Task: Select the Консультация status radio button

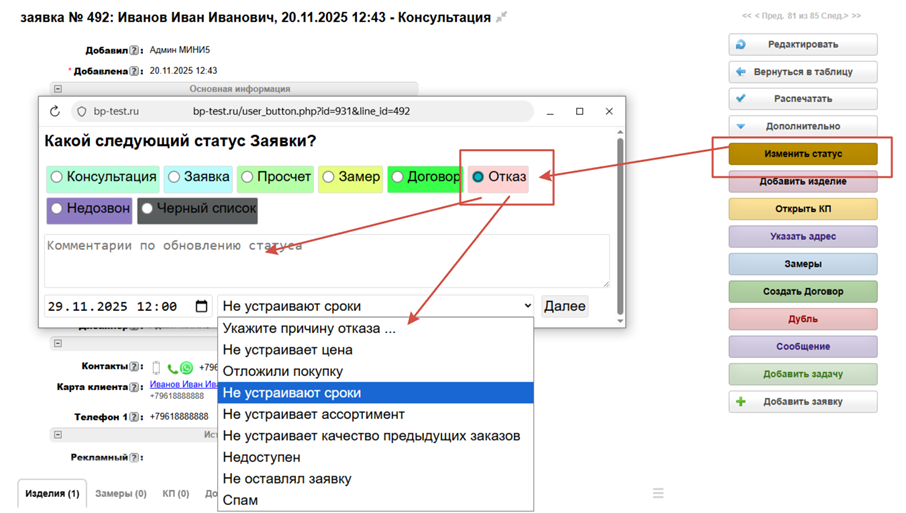Action: (57, 177)
